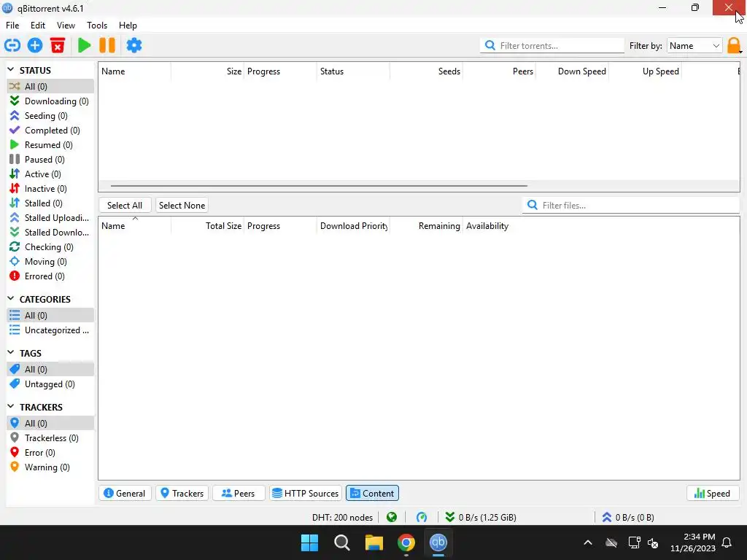This screenshot has height=560, width=747.
Task: Select Paused (0) status filter
Action: 50,160
